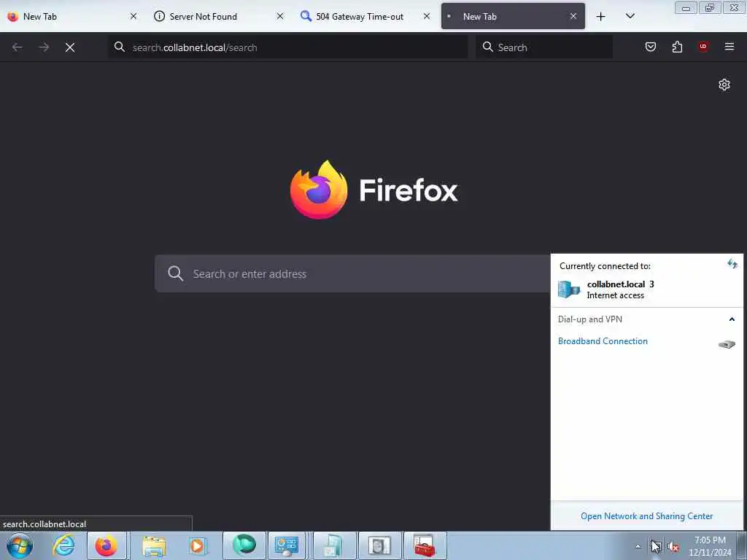
Task: Click the Search or enter address box
Action: [x=352, y=274]
